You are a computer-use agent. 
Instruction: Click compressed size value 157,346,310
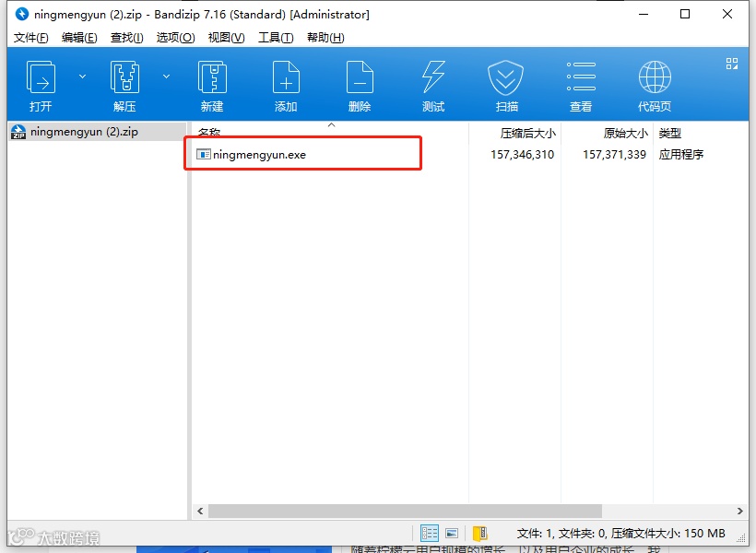[x=522, y=154]
